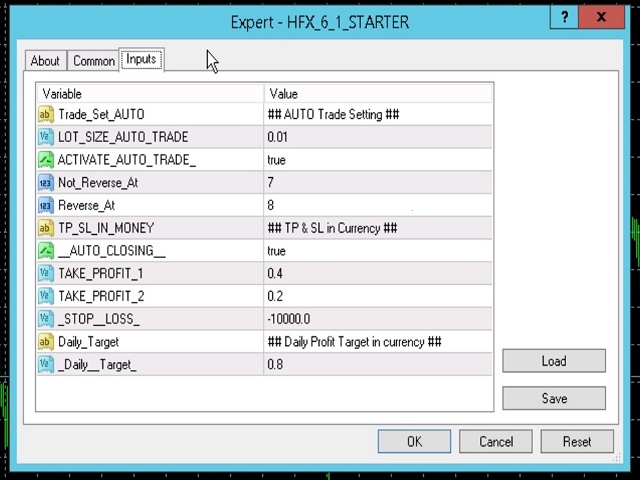Screen dimensions: 640x480
Task: Click the string icon beside TP_SL_IN_MONEY
Action: [x=46, y=228]
